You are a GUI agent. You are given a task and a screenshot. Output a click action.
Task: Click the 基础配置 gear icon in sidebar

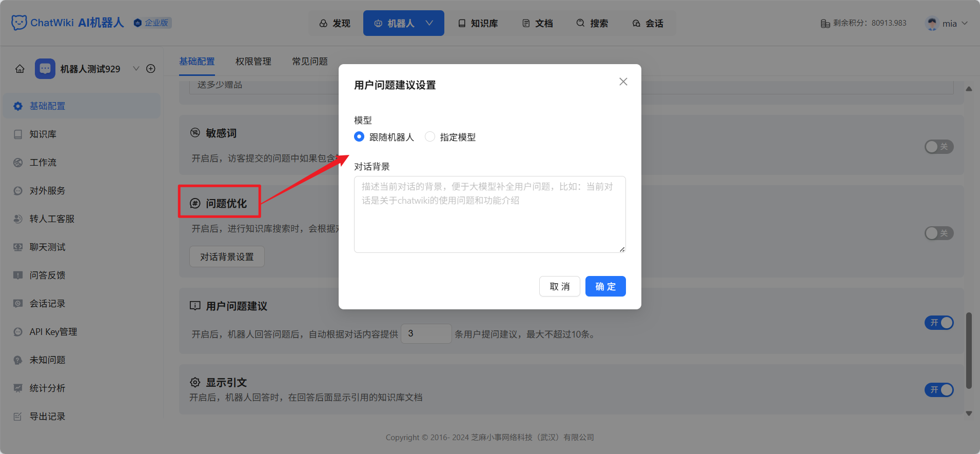tap(18, 106)
